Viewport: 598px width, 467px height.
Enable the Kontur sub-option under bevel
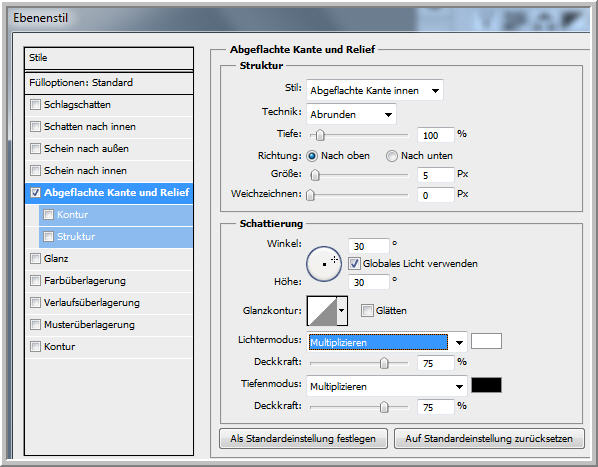[48, 215]
